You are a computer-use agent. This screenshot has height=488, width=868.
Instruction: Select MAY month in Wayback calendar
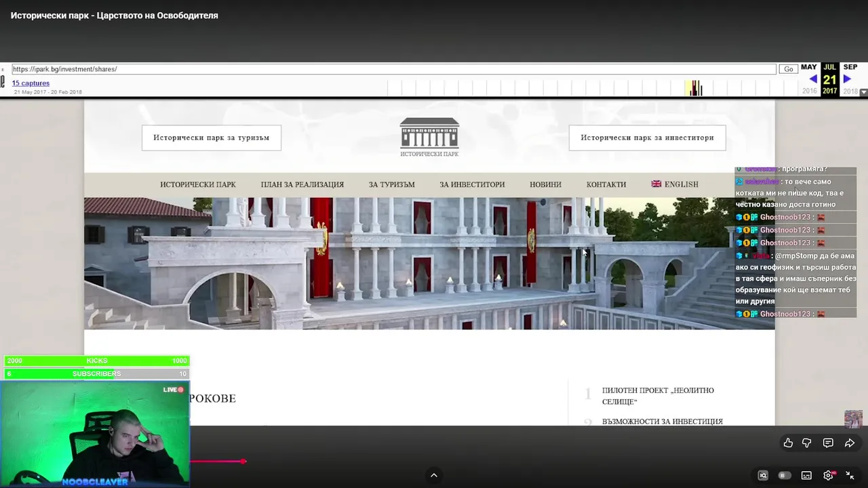pos(809,67)
